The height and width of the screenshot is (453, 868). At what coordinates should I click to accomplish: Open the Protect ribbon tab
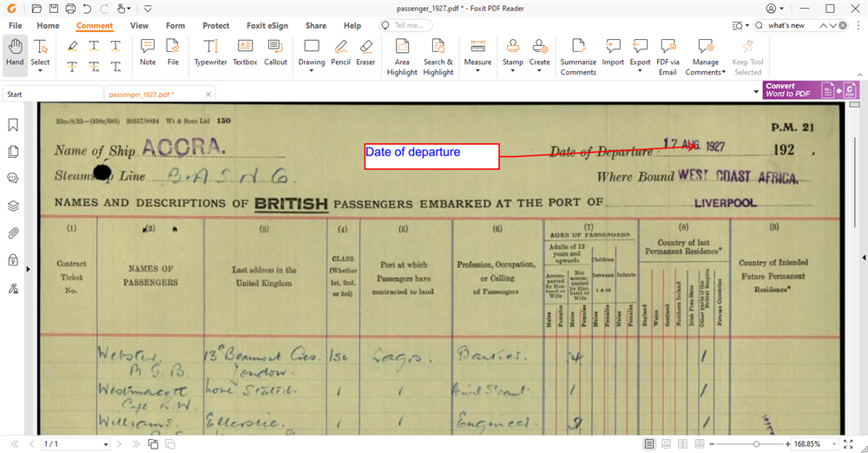point(215,25)
